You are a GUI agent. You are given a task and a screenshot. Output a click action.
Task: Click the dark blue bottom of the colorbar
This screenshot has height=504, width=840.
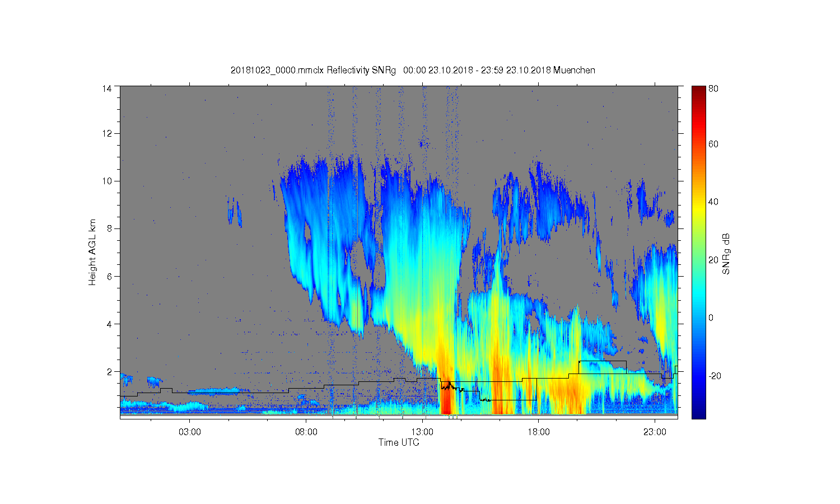[698, 412]
